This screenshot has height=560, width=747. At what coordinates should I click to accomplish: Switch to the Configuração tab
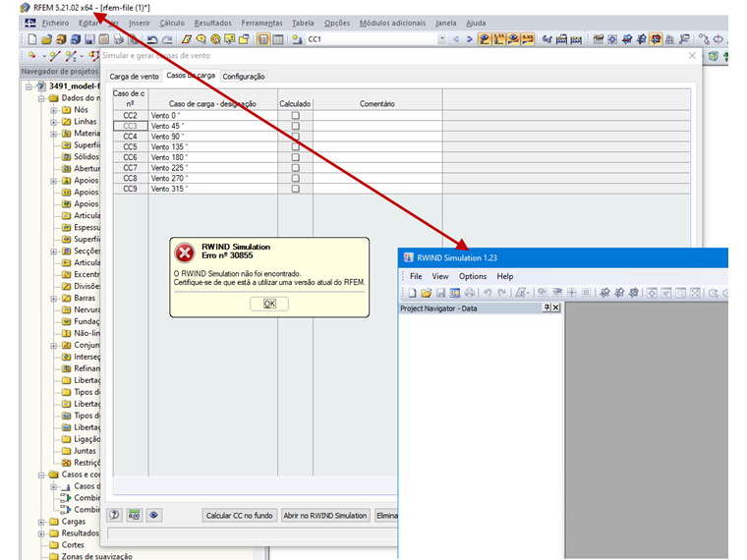(244, 77)
